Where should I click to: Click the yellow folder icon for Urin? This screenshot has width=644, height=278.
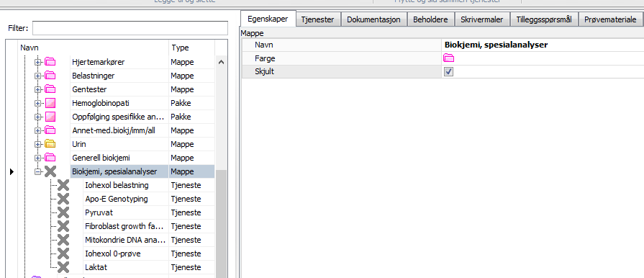click(x=50, y=144)
